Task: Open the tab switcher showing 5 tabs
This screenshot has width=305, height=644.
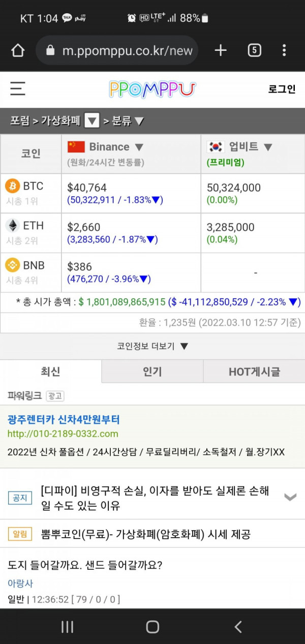Action: pos(254,50)
